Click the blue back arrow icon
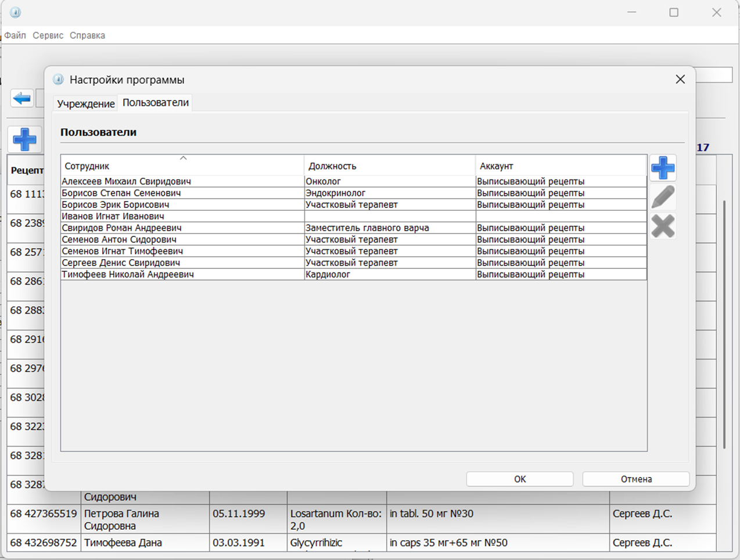Viewport: 740px width, 560px height. tap(22, 98)
